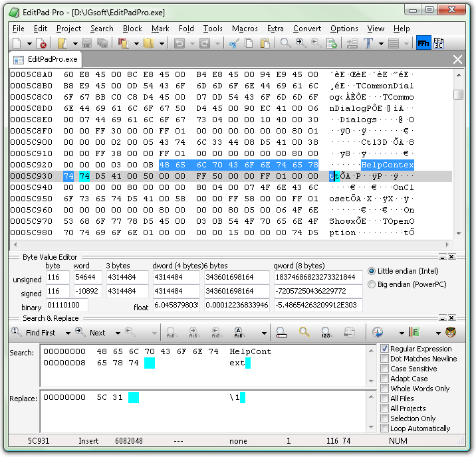Screen dimensions: 476x457
Task: Click the Replace All magnifier icon
Action: 238,332
